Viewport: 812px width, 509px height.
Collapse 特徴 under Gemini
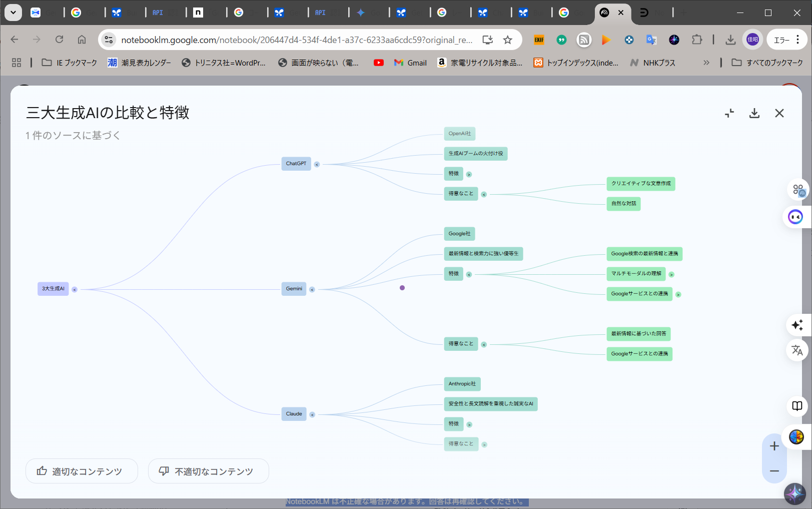click(x=469, y=274)
